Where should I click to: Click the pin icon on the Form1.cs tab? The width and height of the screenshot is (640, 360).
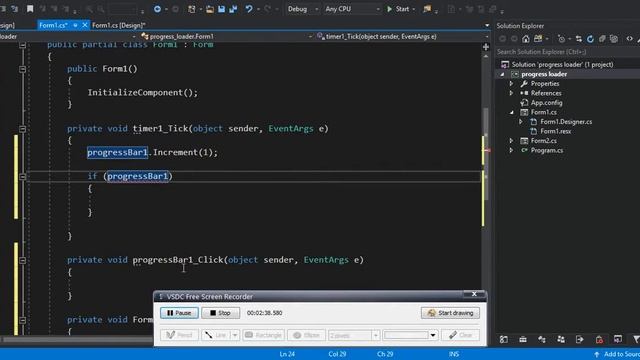coord(75,25)
